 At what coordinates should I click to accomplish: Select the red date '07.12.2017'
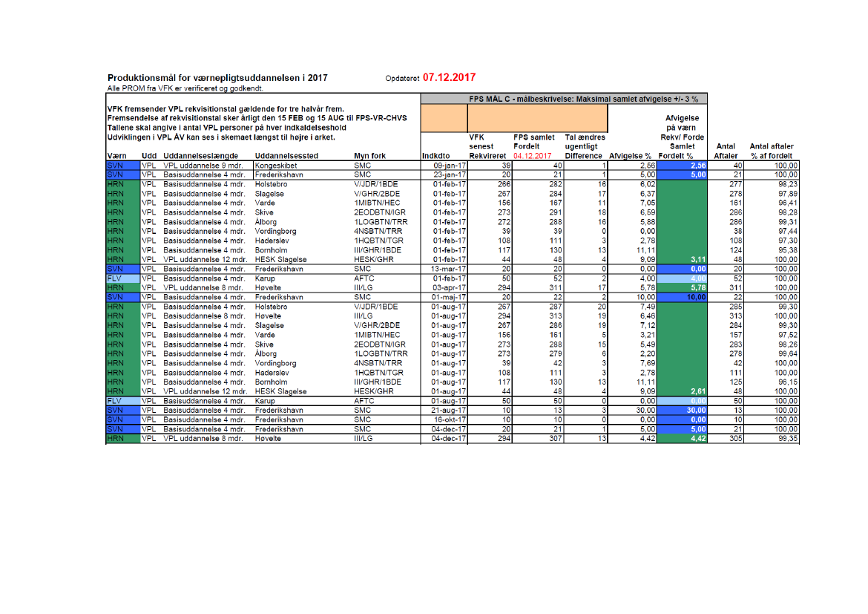(x=449, y=77)
